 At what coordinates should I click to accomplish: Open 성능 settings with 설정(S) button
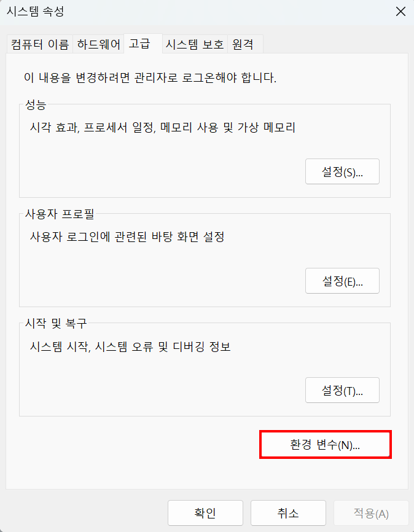pos(342,171)
